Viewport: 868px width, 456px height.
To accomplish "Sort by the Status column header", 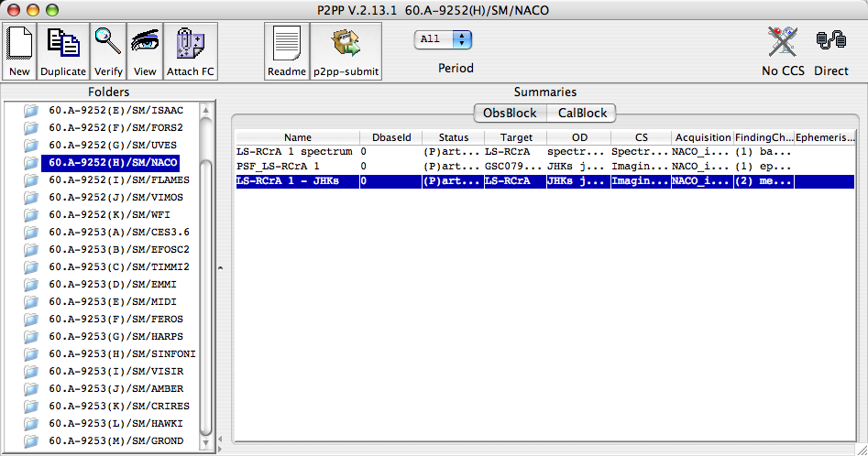I will [454, 137].
